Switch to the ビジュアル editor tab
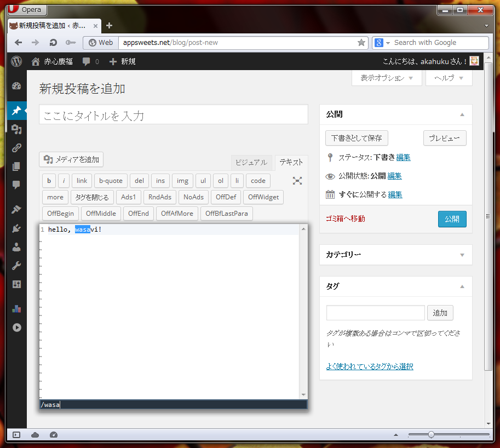This screenshot has height=448, width=500. (251, 162)
